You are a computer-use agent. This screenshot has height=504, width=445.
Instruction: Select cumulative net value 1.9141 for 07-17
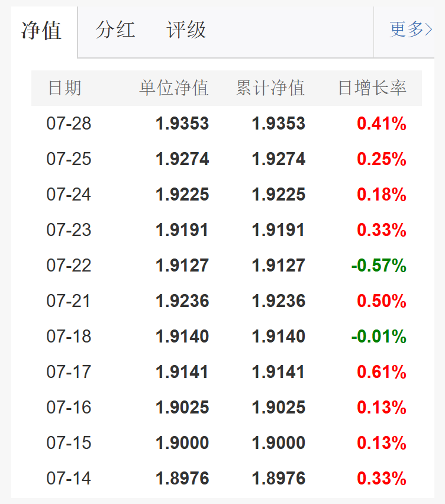(278, 372)
